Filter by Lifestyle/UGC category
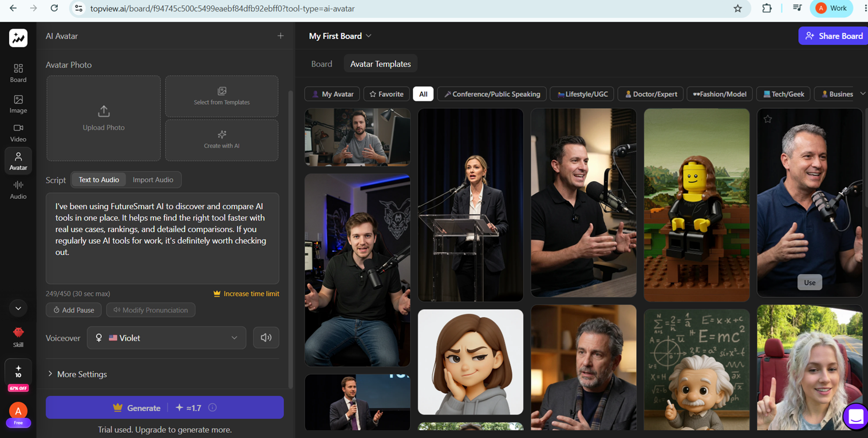Viewport: 868px width, 438px height. [x=582, y=94]
